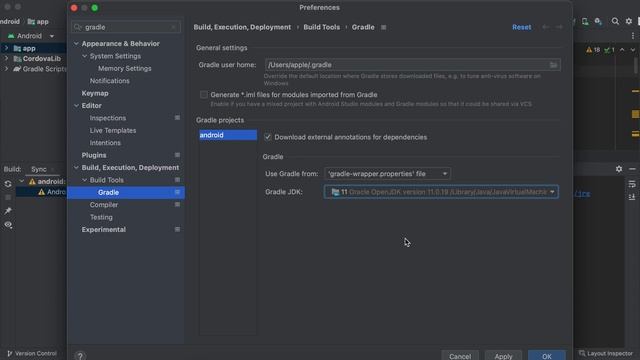Image resolution: width=640 pixels, height=360 pixels.
Task: Toggle soft-wrap icon on Build output side
Action: tap(632, 184)
